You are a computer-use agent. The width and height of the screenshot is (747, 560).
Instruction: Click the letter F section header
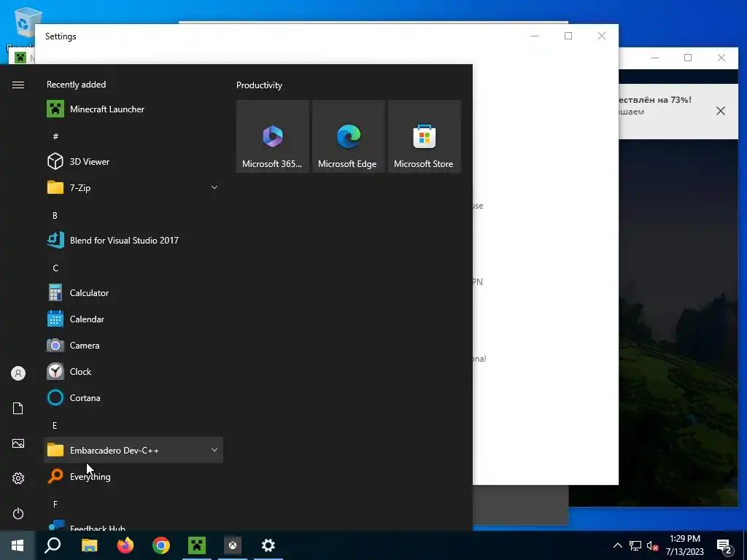click(x=55, y=504)
